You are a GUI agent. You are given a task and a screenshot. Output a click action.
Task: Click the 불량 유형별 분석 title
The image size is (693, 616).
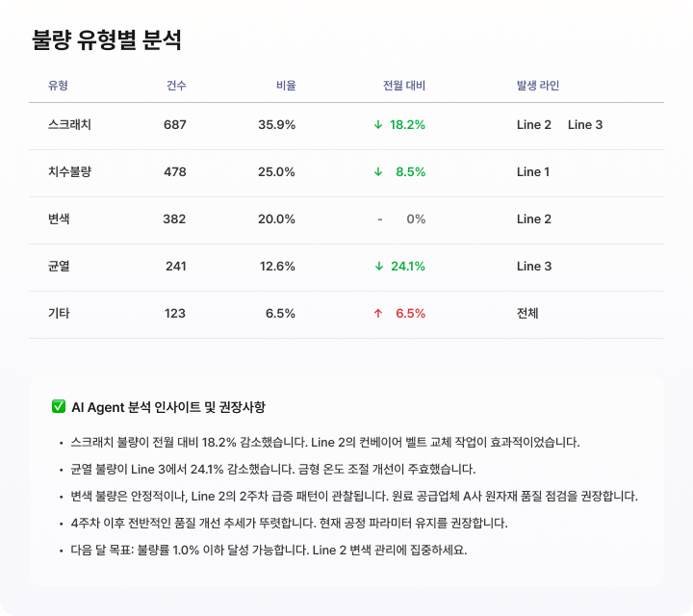107,40
